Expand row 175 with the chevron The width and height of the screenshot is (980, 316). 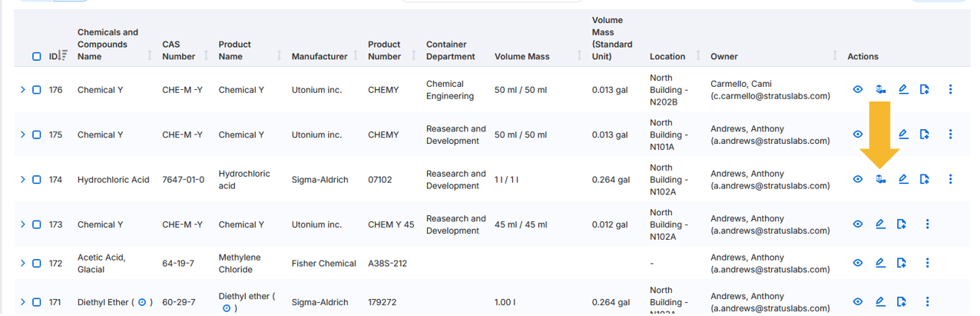[x=23, y=135]
